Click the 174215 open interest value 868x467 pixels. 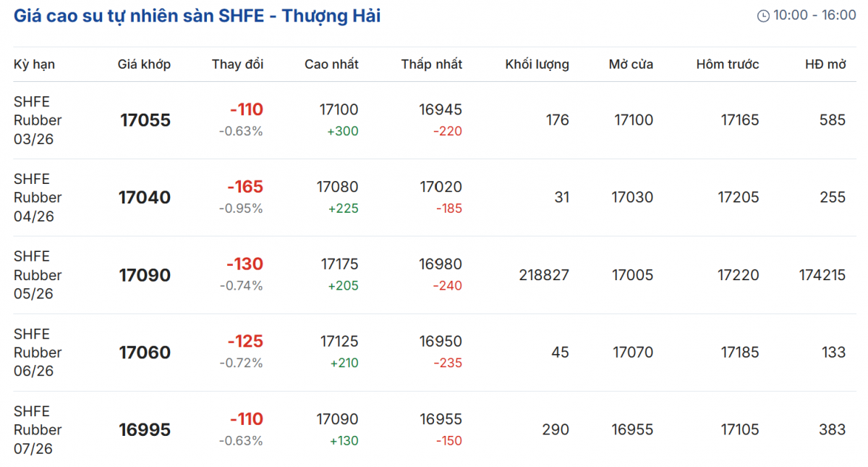pyautogui.click(x=822, y=275)
